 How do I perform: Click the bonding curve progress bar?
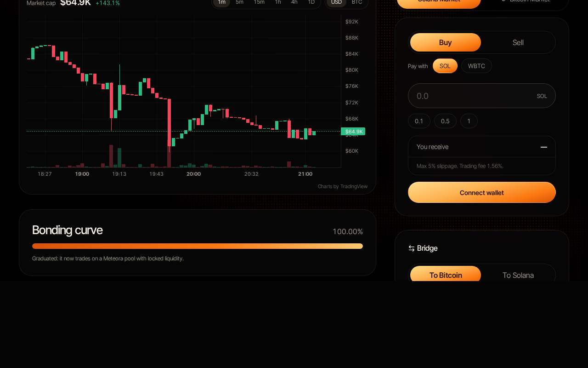click(198, 246)
